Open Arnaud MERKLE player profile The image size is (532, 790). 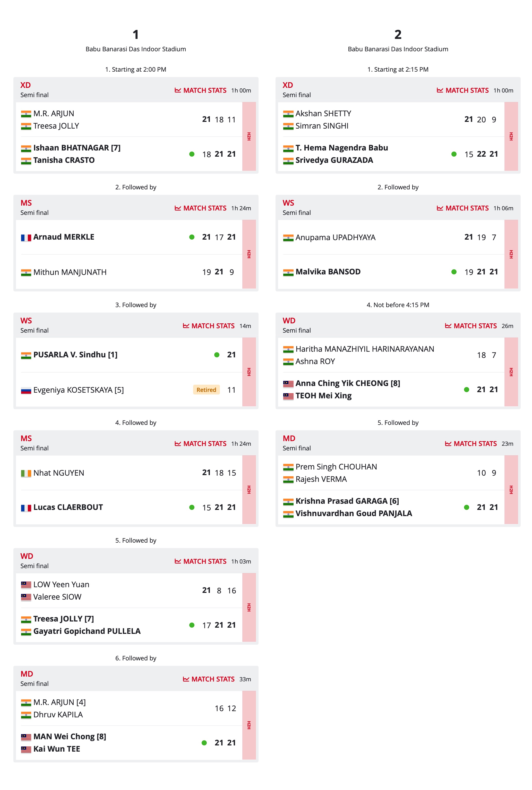click(64, 237)
